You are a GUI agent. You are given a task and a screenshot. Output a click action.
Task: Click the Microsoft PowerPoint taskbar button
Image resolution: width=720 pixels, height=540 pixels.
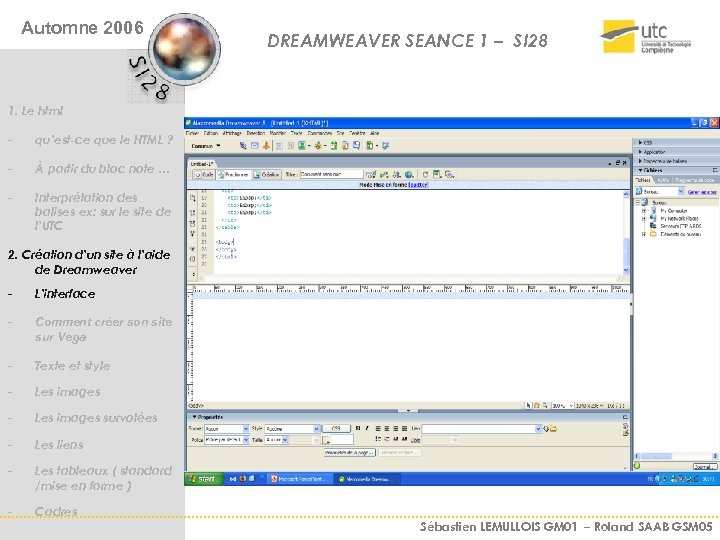299,479
